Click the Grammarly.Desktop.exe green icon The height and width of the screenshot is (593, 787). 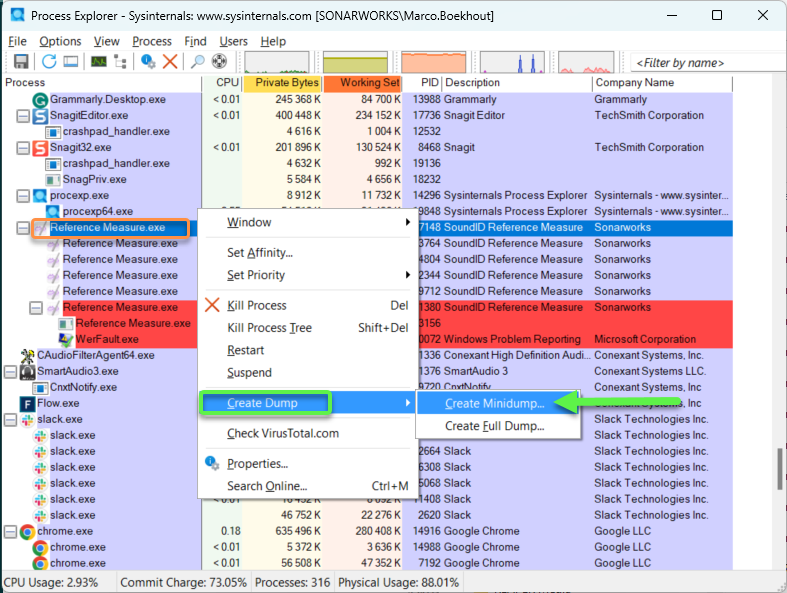click(40, 100)
